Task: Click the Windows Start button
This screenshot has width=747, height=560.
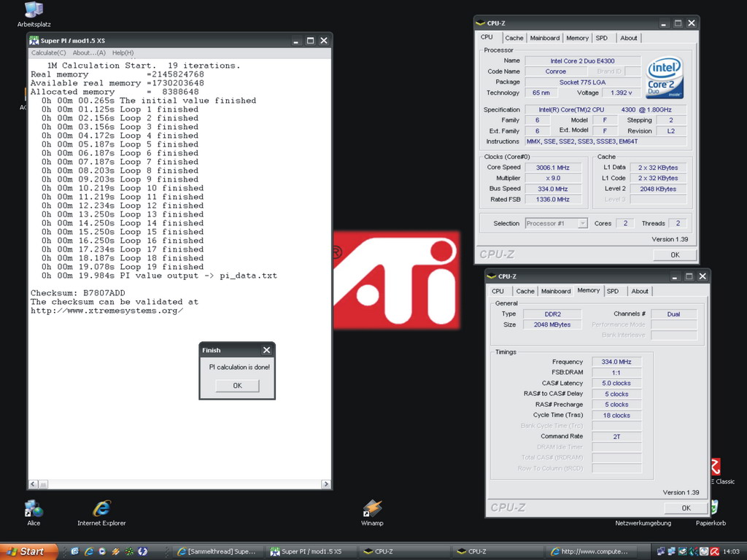Action: pyautogui.click(x=28, y=551)
